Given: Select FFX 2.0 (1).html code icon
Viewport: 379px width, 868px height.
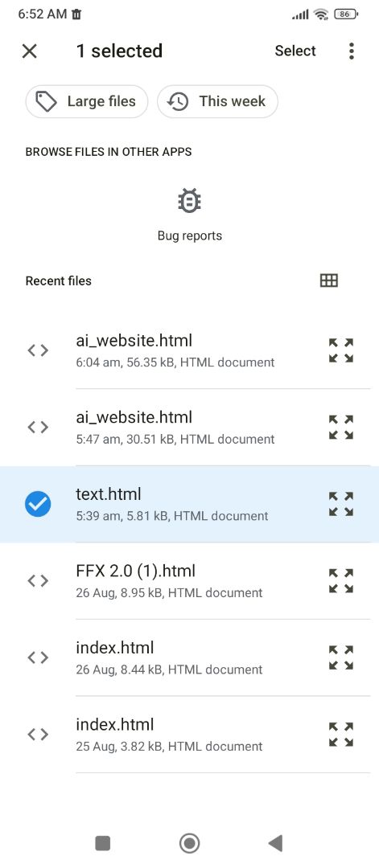Looking at the screenshot, I should 38,581.
